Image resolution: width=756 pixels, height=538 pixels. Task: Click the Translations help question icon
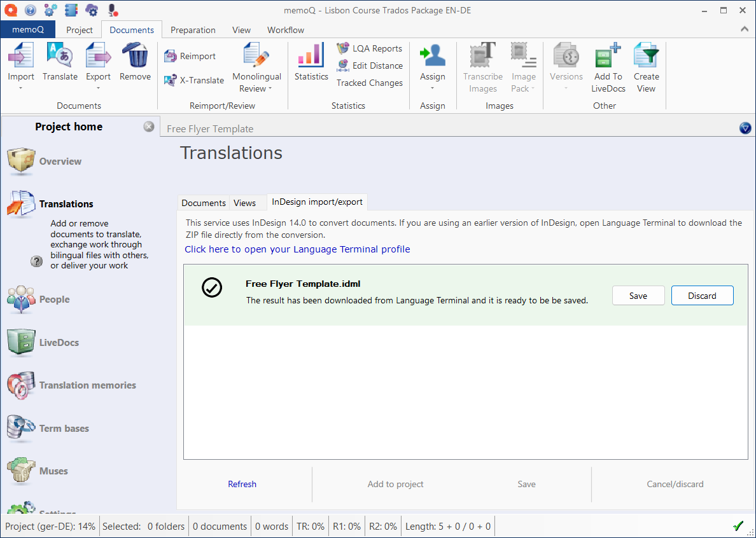[x=37, y=261]
